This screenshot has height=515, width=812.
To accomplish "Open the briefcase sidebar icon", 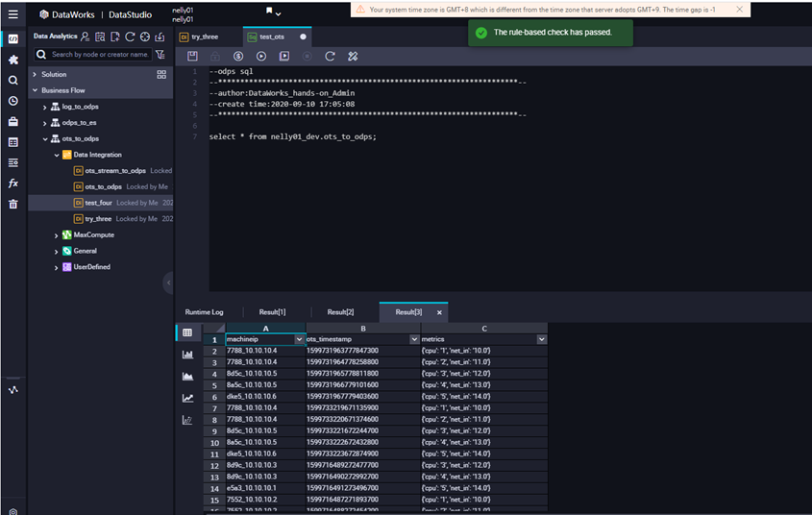I will click(x=12, y=122).
